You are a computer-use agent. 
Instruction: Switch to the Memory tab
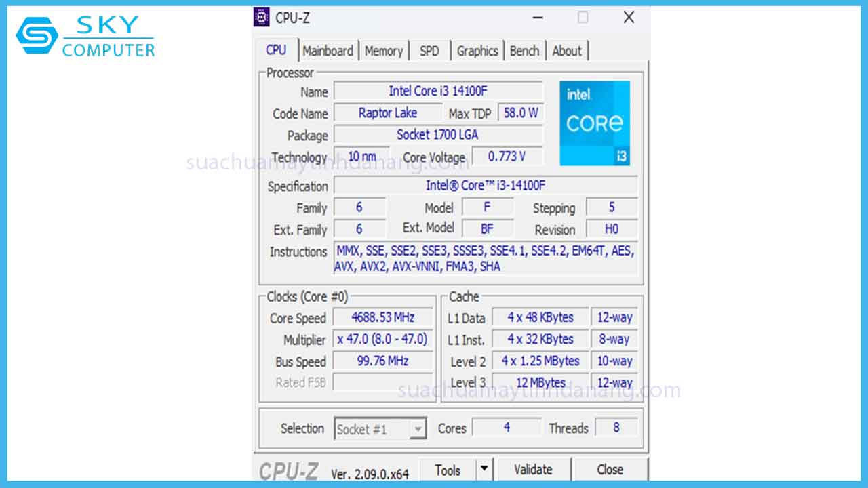click(x=384, y=50)
